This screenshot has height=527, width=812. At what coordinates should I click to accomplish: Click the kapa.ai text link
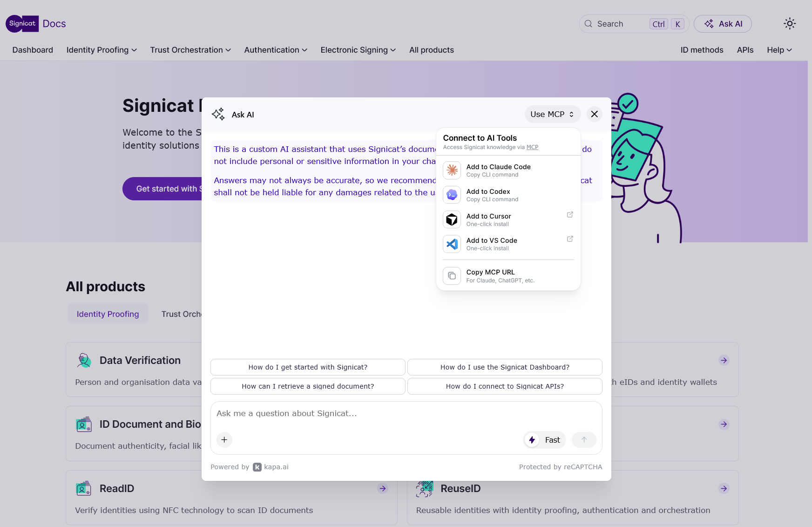coord(276,467)
